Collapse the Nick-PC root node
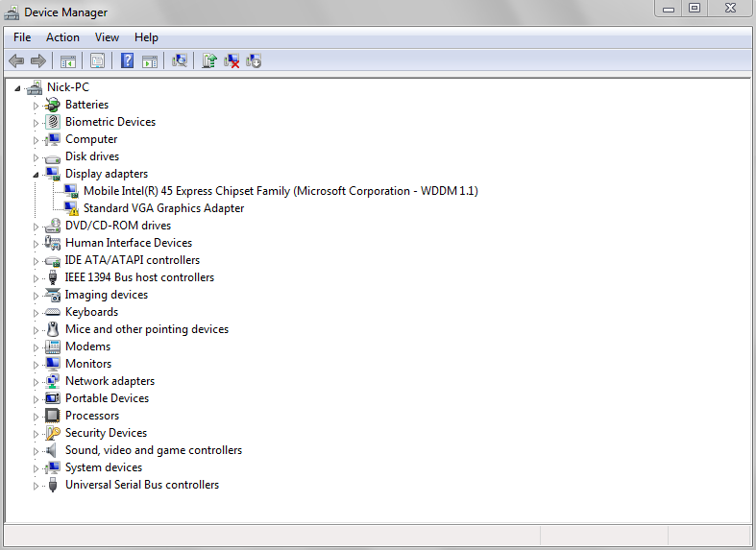This screenshot has width=756, height=550. pyautogui.click(x=17, y=88)
